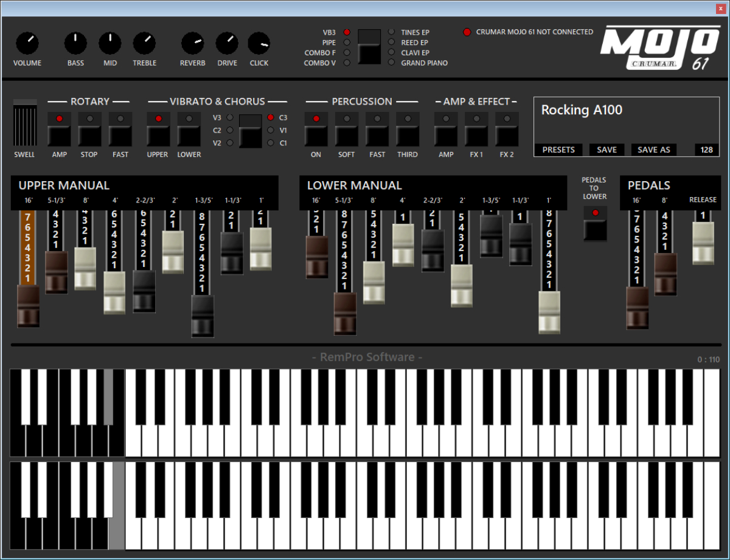Viewport: 730px width, 560px height.
Task: Toggle the Rotary AMP button
Action: tap(60, 130)
